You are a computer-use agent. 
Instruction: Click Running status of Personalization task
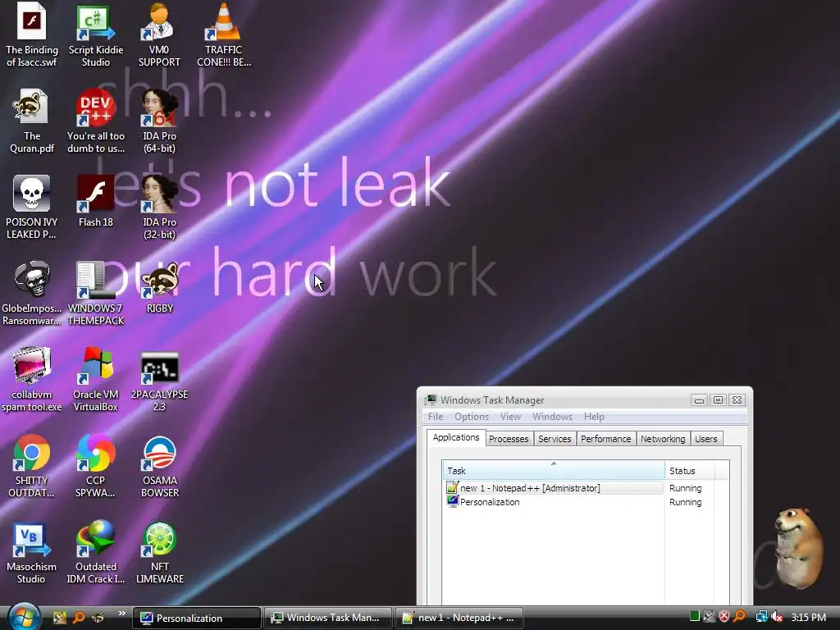coord(685,502)
